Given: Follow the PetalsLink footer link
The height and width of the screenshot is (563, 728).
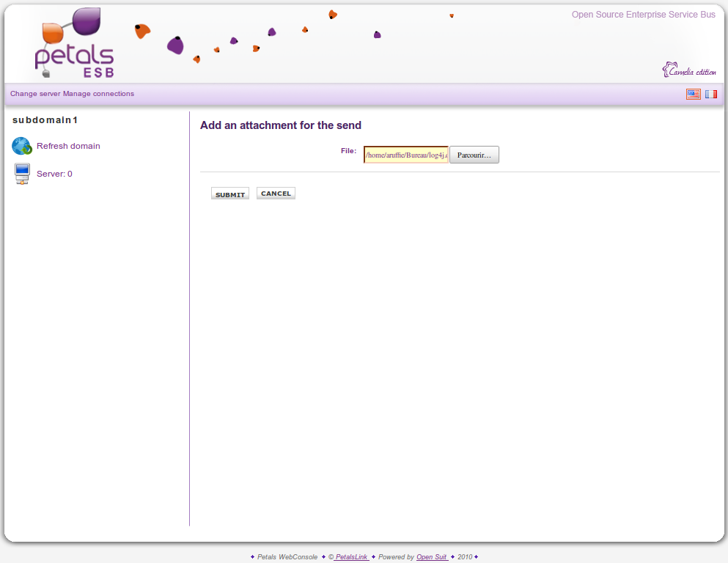Looking at the screenshot, I should pyautogui.click(x=351, y=557).
